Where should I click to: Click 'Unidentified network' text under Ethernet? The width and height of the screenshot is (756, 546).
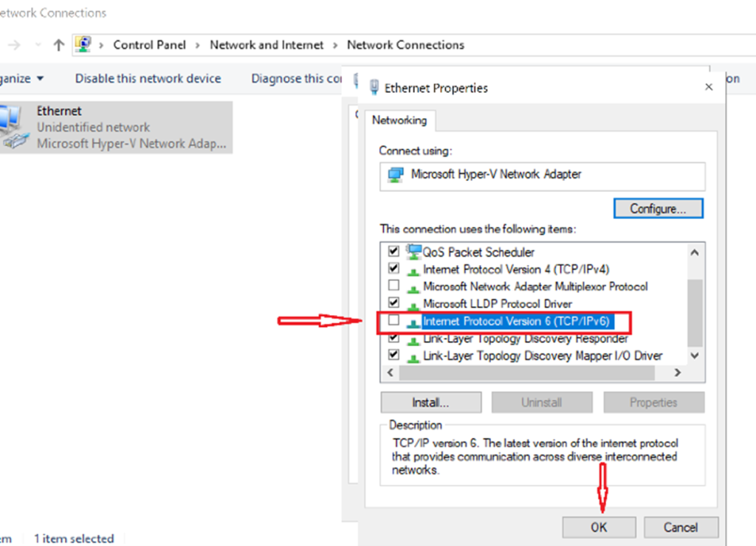[x=94, y=127]
